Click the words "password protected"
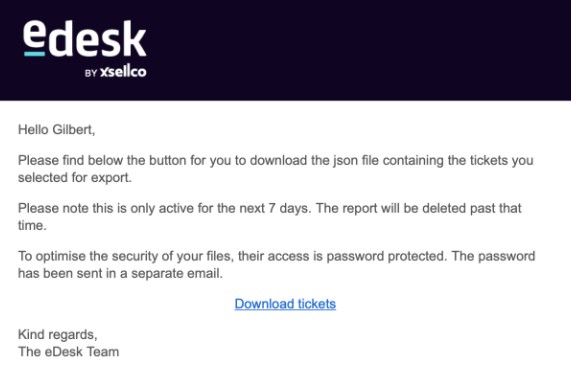 click(386, 256)
